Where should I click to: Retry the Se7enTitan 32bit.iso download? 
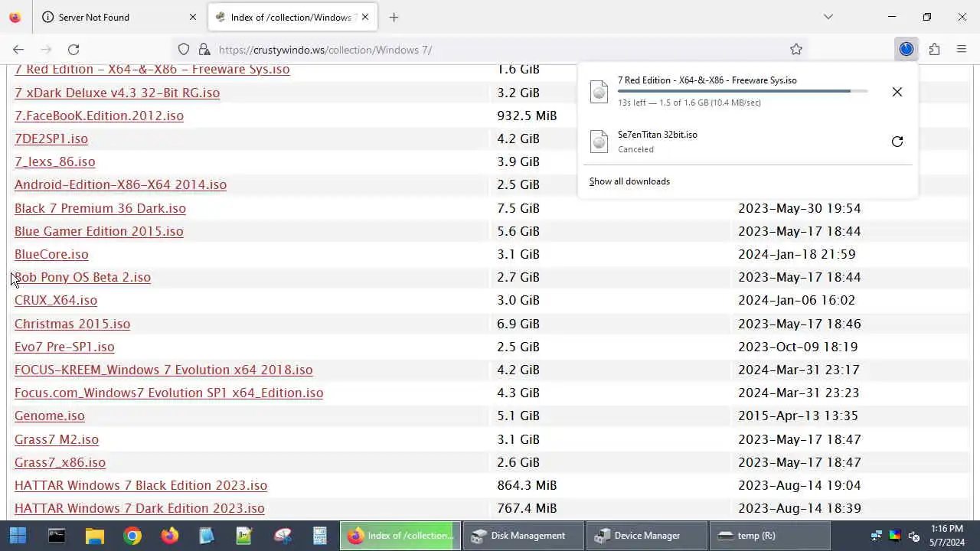point(897,142)
